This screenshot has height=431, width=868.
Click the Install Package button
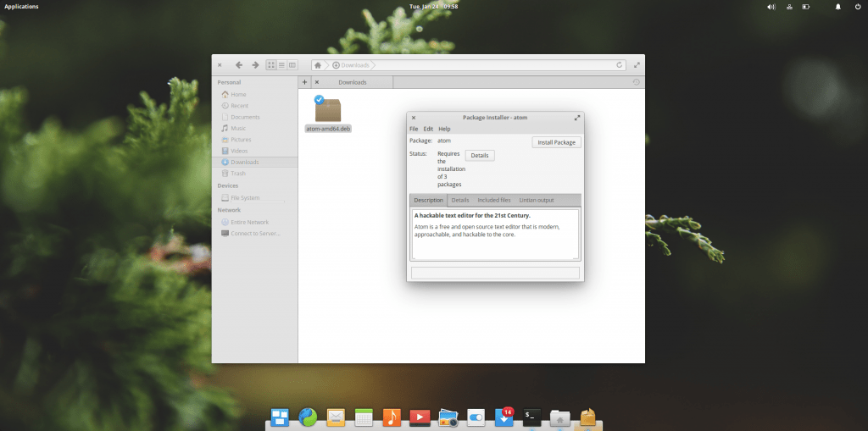point(557,142)
